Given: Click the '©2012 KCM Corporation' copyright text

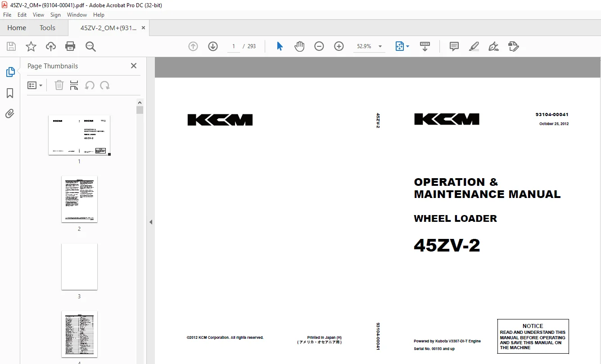Looking at the screenshot, I should click(225, 337).
